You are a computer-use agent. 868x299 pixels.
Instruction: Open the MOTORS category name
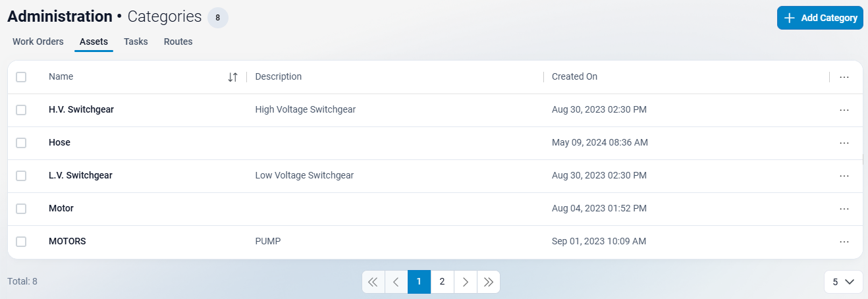[x=67, y=241]
